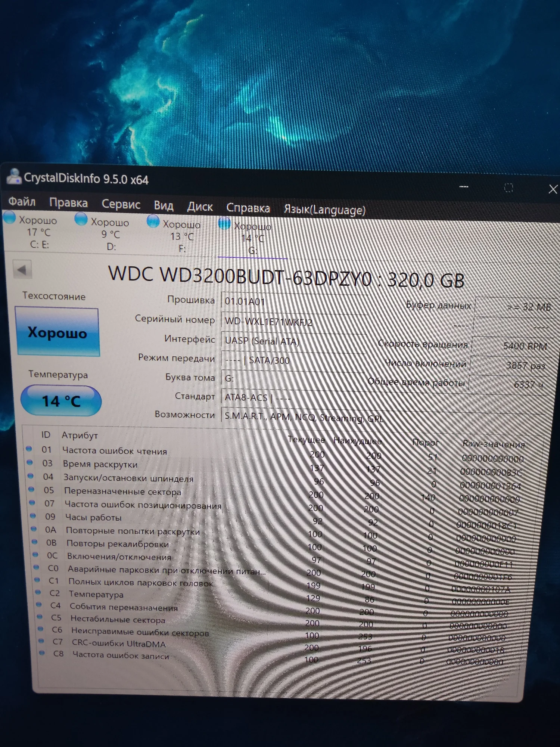Click the status dot for attribute C4
The image size is (560, 747).
(39, 604)
